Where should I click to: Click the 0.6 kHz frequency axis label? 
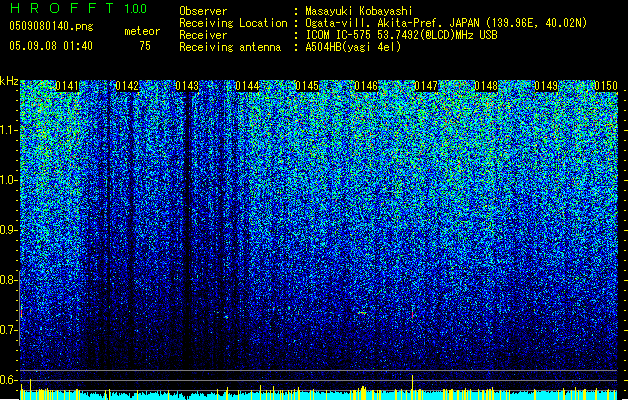(x=9, y=380)
